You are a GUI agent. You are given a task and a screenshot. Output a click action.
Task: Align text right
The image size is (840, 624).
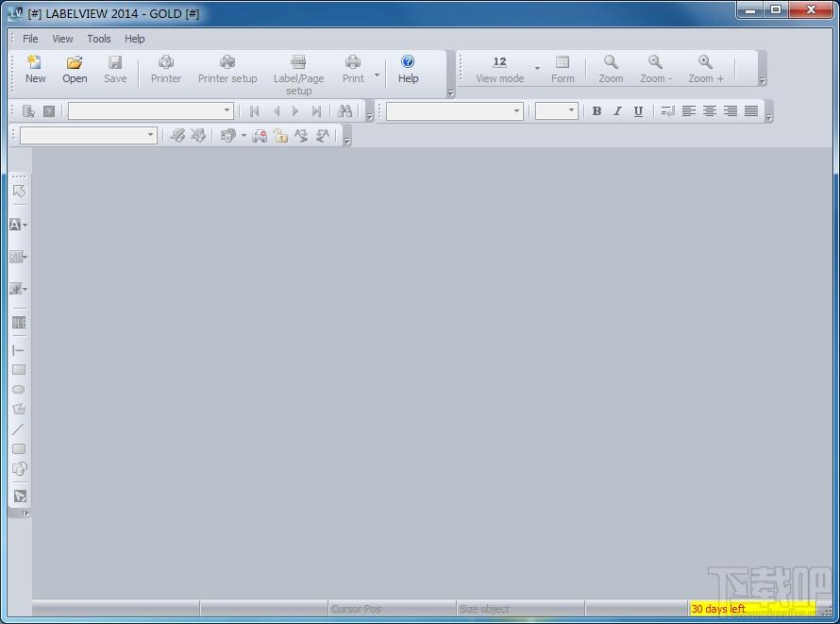pos(731,111)
